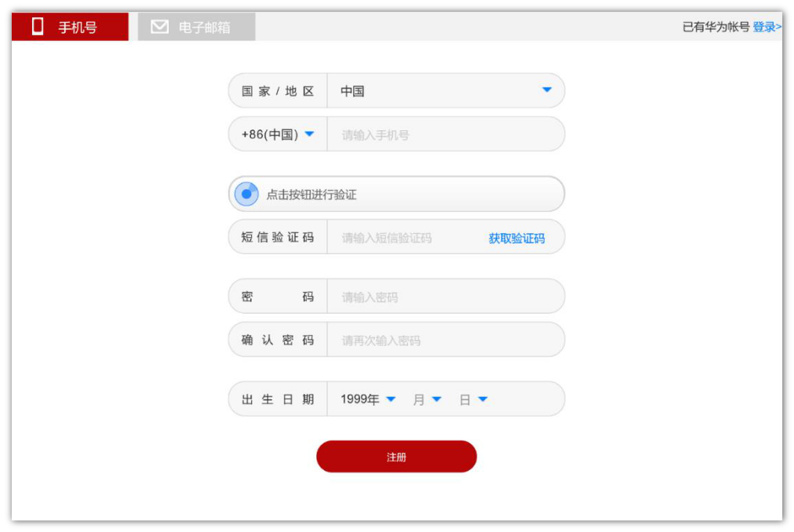Switch to the 电子邮箱 registration tab
The height and width of the screenshot is (532, 794).
(196, 26)
